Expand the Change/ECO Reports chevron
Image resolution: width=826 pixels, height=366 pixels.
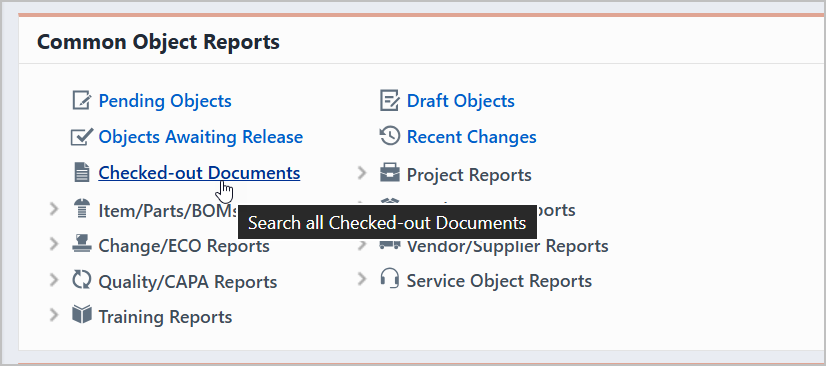tap(54, 244)
